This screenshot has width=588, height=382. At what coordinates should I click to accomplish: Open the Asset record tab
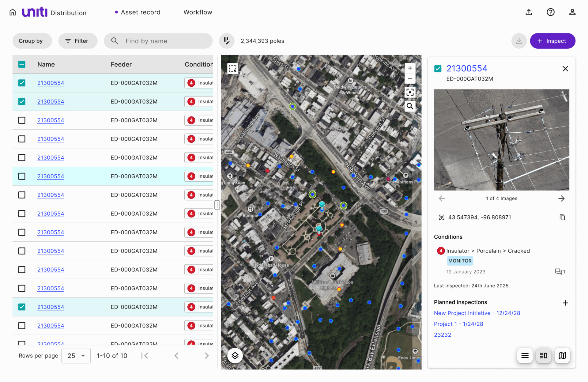(x=140, y=12)
